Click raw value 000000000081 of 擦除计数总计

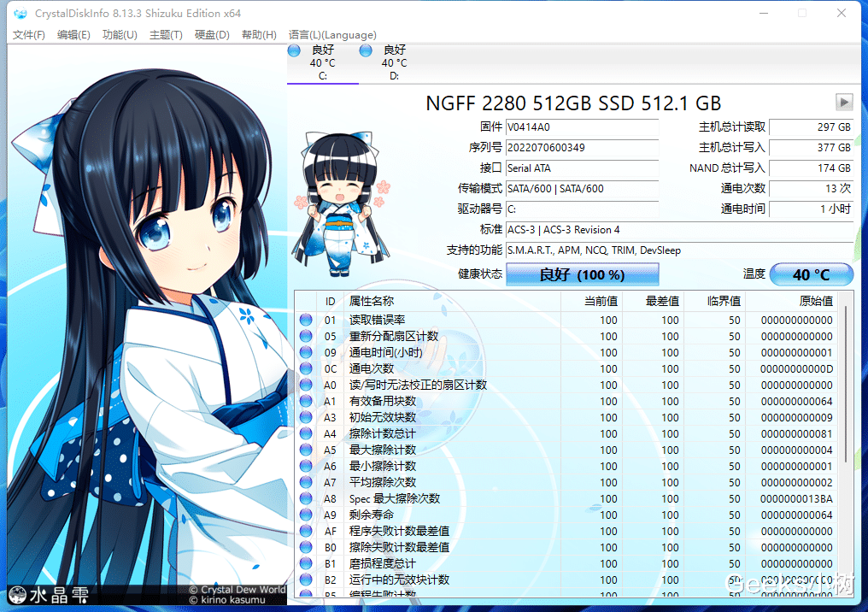pos(796,433)
